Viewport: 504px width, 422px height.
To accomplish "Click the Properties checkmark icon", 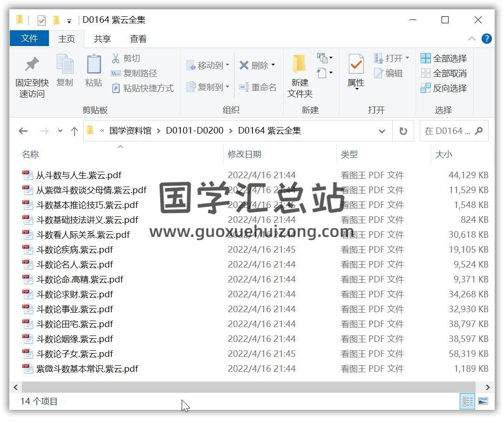I will [356, 64].
